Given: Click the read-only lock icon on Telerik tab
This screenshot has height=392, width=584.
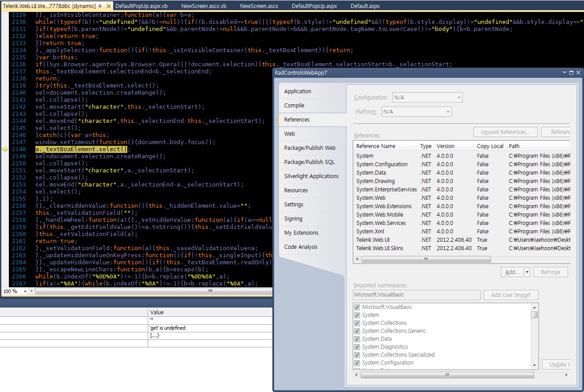Looking at the screenshot, I should tap(100, 6).
